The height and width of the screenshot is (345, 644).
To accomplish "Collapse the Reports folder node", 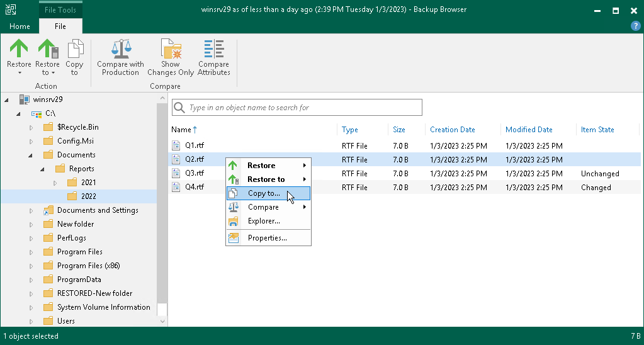I will point(42,169).
